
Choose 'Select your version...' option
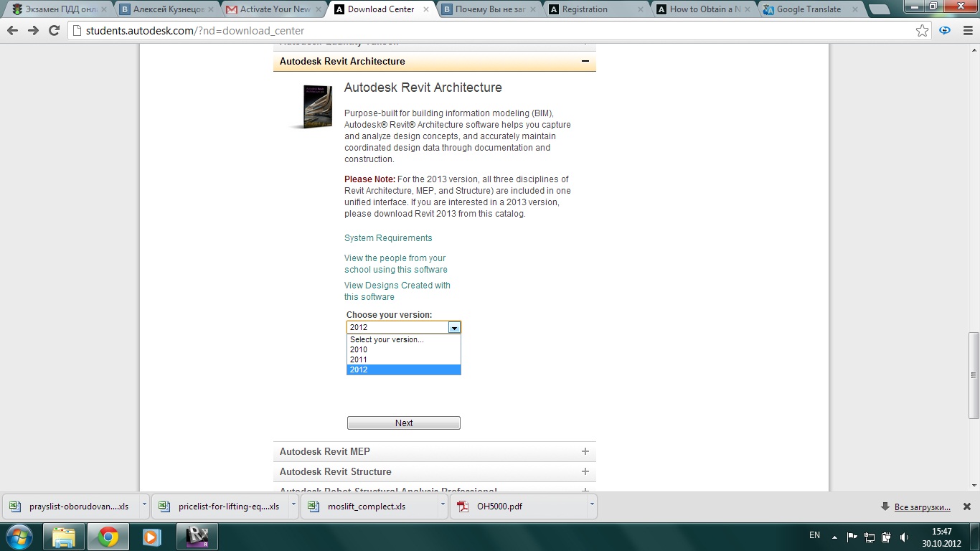[x=404, y=340]
